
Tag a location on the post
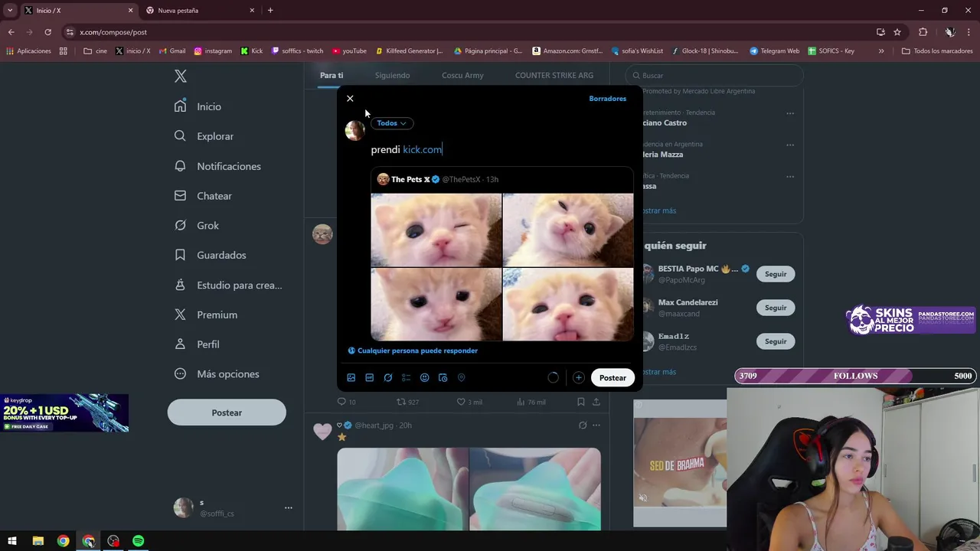point(462,377)
